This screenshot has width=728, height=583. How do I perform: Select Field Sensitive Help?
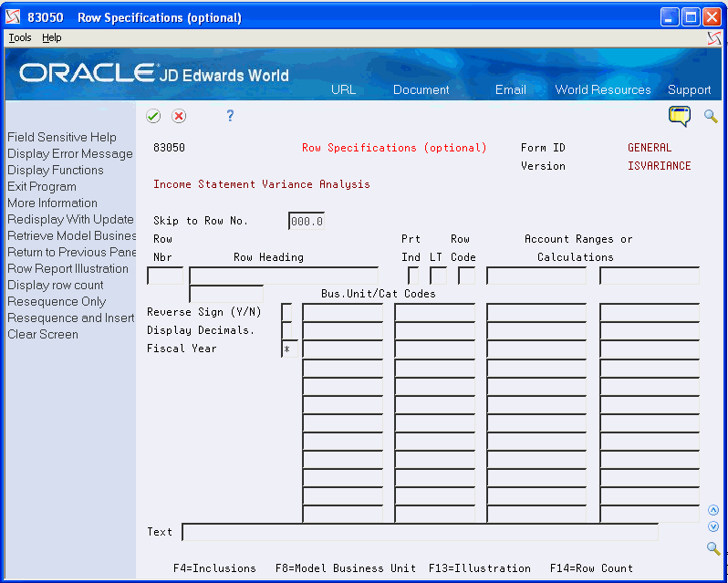pos(62,138)
